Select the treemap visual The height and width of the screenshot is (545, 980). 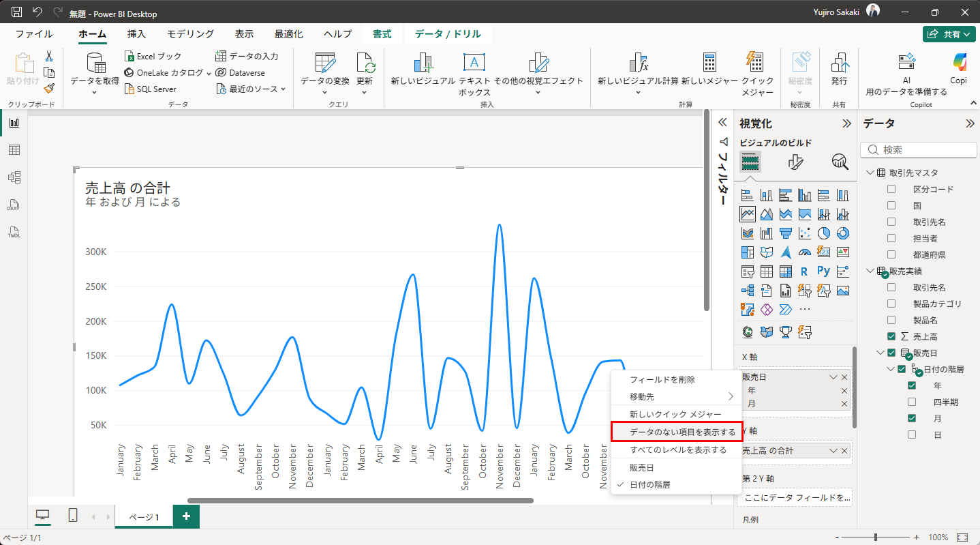click(x=747, y=252)
